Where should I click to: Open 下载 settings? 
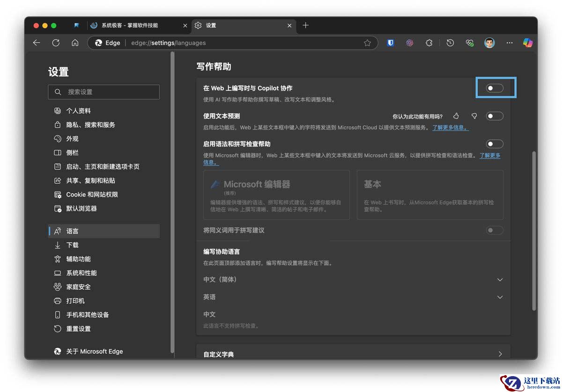pos(104,245)
